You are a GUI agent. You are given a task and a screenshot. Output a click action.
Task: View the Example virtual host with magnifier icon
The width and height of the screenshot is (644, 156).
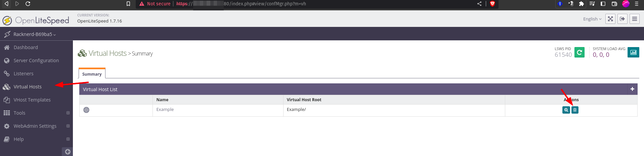(566, 110)
